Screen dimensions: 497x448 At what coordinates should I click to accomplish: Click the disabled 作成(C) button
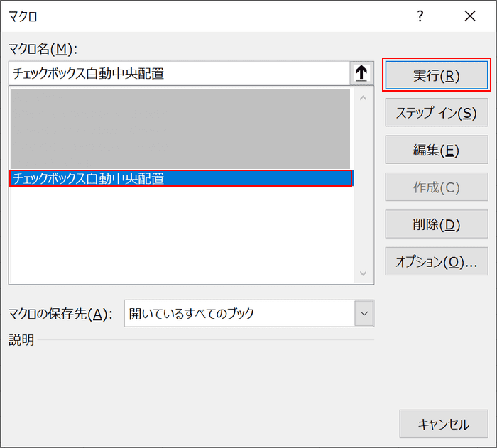[x=437, y=187]
